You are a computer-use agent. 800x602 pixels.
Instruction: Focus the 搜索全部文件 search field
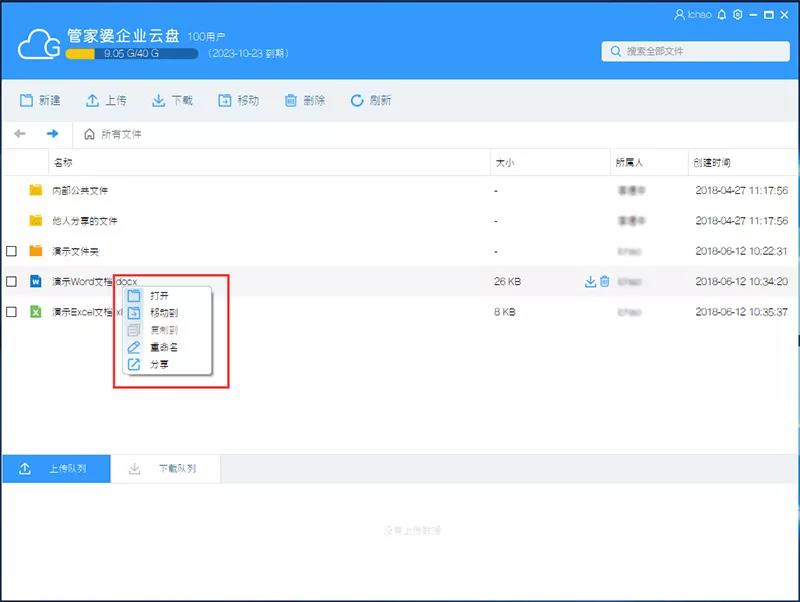[x=695, y=52]
